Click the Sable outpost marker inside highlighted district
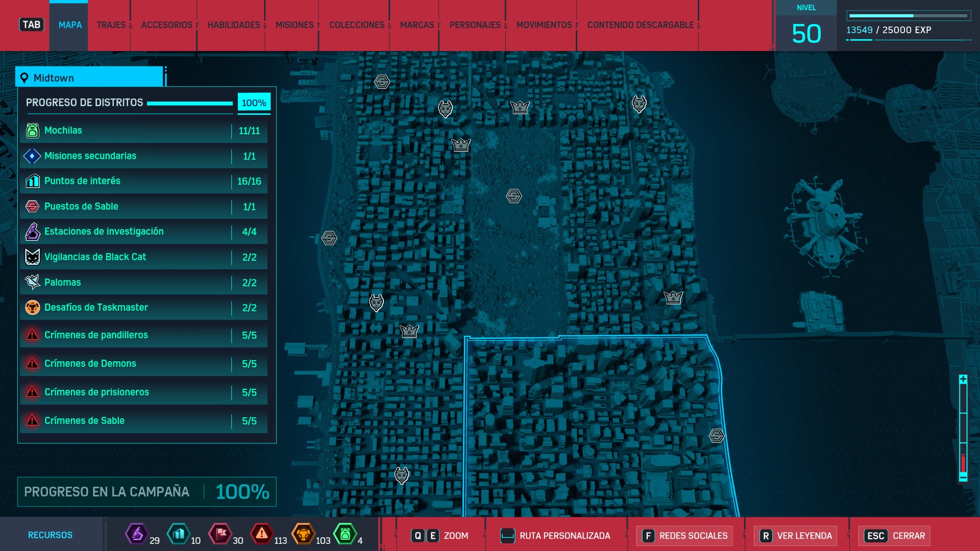The width and height of the screenshot is (980, 551). tap(717, 436)
